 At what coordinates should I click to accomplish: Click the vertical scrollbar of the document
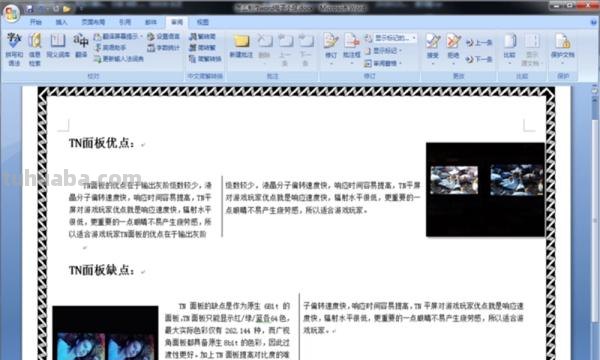[595, 222]
